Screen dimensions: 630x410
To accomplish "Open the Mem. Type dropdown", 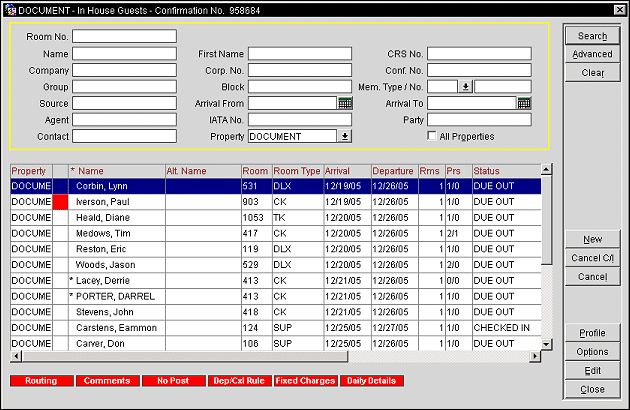I will (465, 87).
